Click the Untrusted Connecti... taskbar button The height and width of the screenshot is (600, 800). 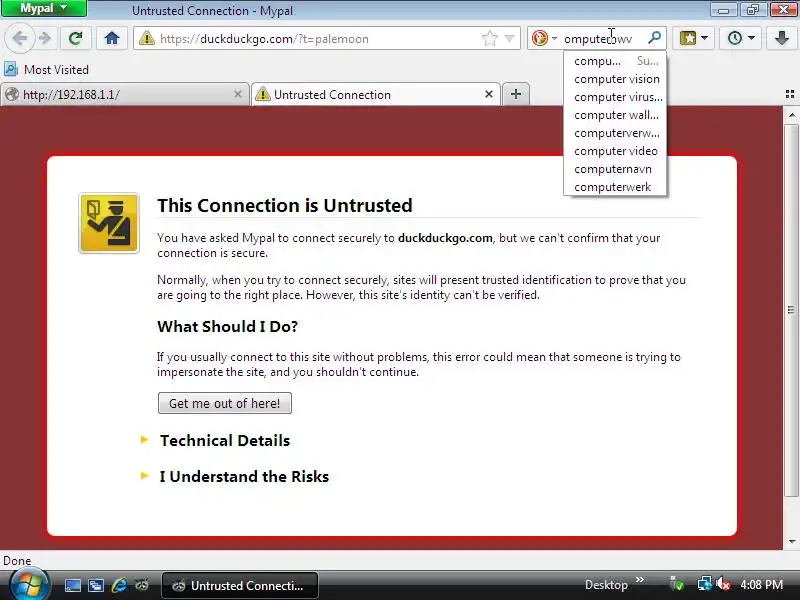(x=240, y=586)
